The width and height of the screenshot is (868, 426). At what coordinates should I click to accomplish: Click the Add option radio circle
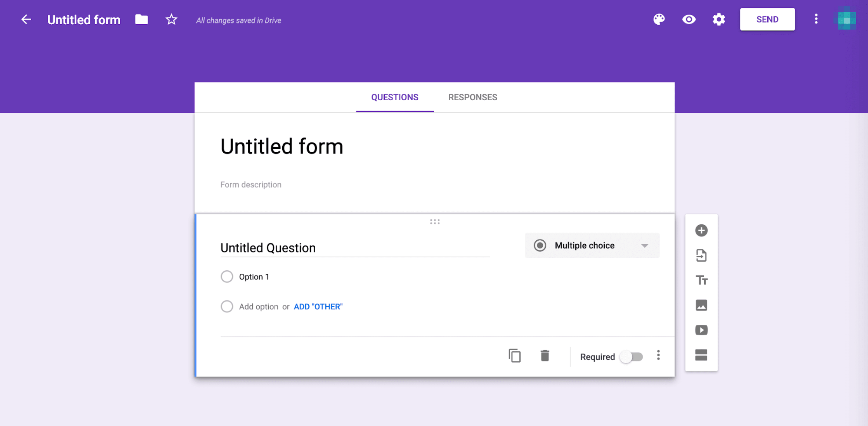(227, 306)
